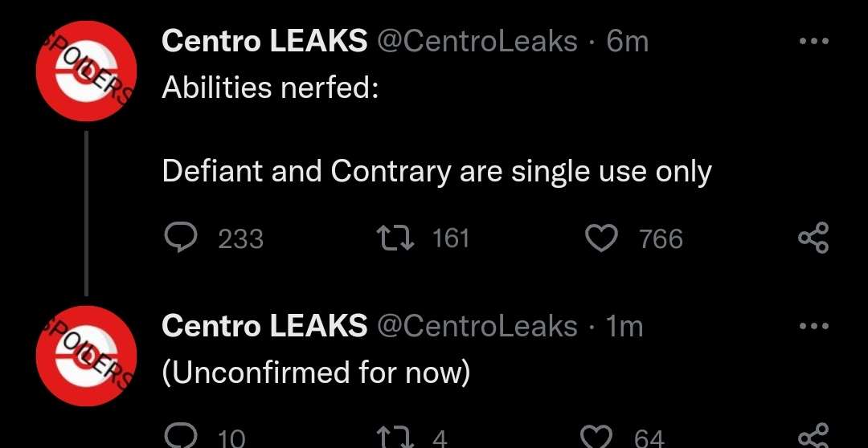Retweet the Abilities nerfed tweet

395,239
